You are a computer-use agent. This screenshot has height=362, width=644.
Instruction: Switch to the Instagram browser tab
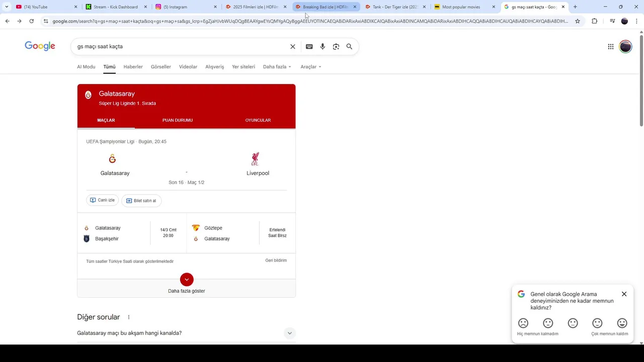(185, 7)
